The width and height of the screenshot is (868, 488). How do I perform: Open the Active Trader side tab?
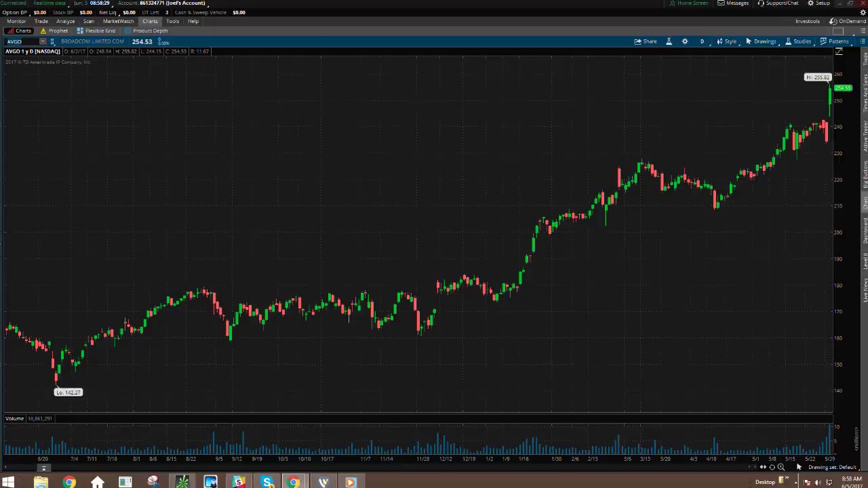(x=865, y=136)
